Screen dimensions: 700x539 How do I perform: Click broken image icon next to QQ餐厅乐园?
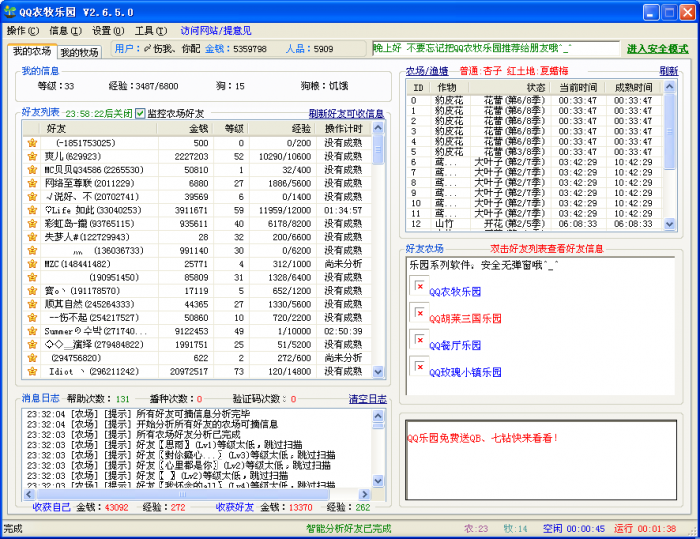419,339
